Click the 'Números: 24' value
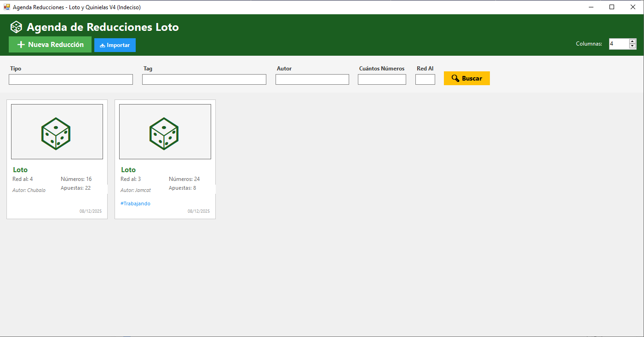This screenshot has height=337, width=644. coord(184,179)
